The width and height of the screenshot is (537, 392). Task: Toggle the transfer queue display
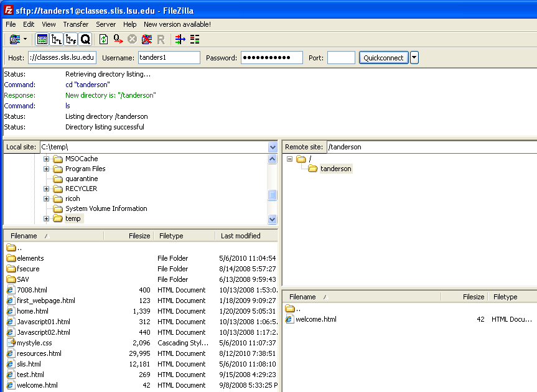pos(85,39)
